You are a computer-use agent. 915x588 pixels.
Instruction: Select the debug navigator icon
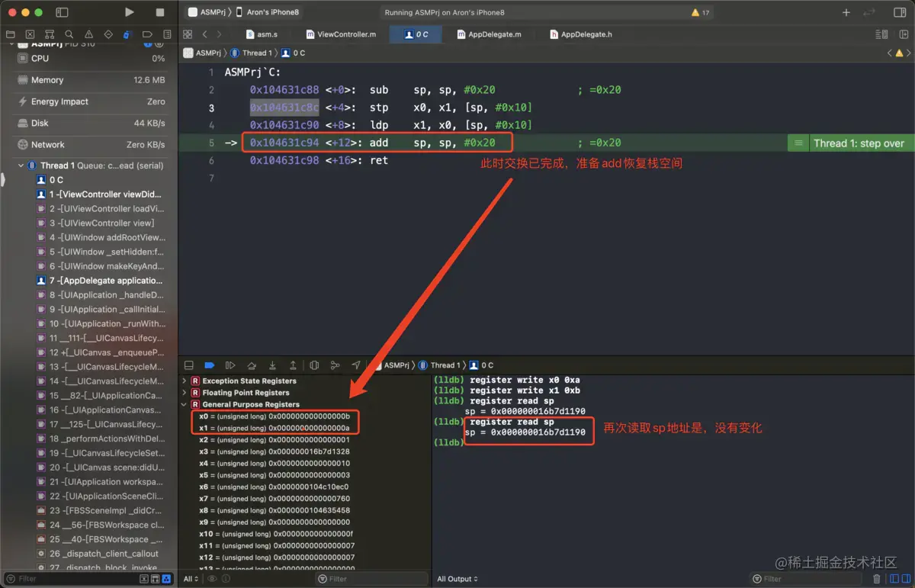(x=127, y=34)
